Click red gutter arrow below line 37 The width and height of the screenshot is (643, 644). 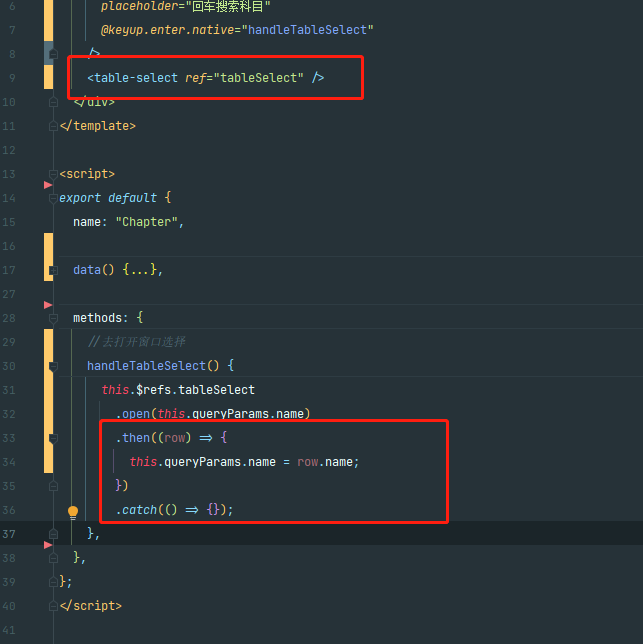click(x=48, y=545)
